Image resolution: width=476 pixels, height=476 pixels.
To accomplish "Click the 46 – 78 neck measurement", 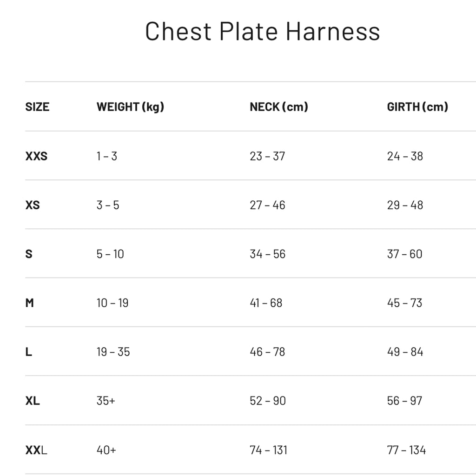I will (267, 352).
